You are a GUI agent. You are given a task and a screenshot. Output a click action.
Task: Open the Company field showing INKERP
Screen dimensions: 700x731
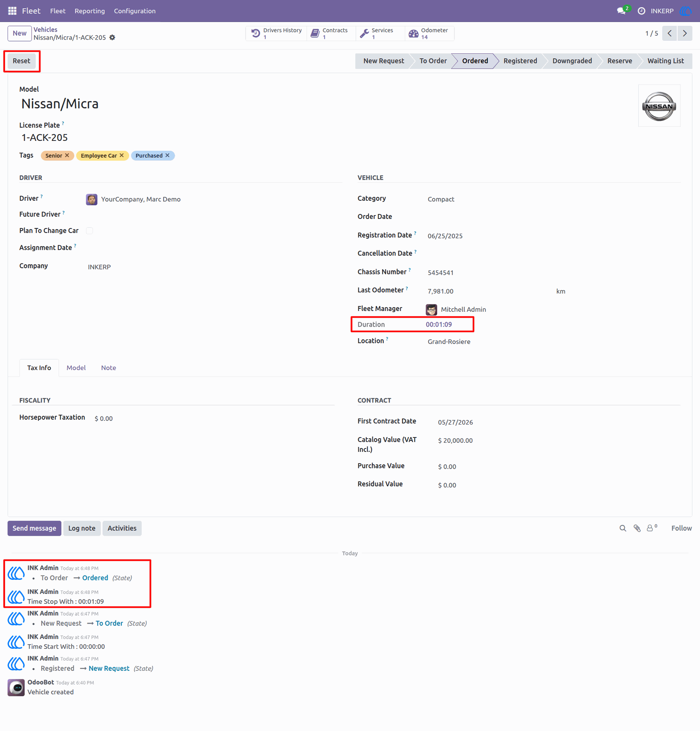(x=214, y=267)
